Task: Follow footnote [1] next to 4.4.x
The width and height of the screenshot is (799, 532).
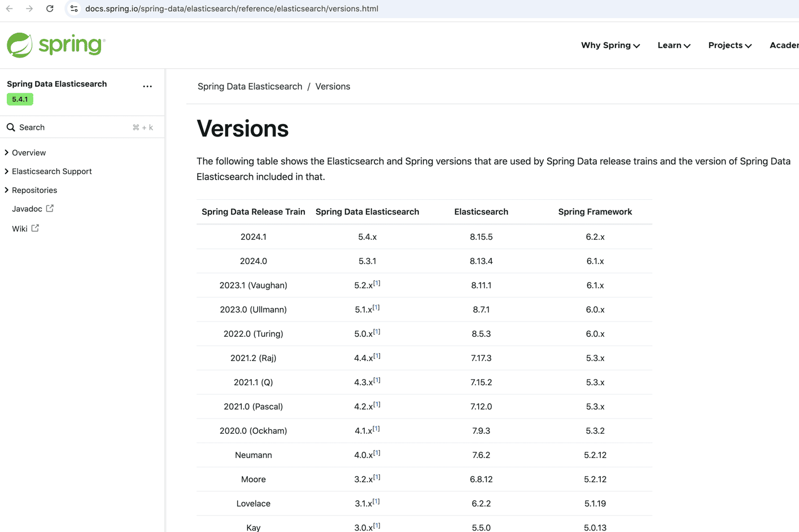Action: tap(377, 356)
